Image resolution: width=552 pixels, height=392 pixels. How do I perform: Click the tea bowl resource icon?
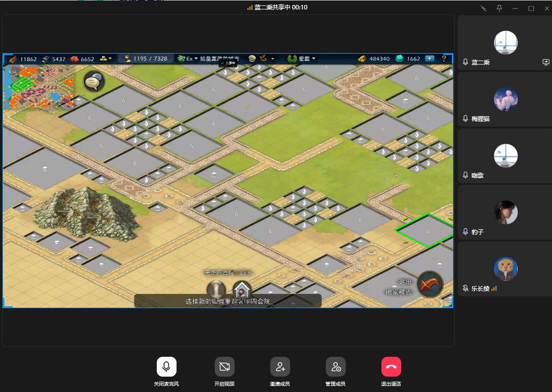point(252,58)
